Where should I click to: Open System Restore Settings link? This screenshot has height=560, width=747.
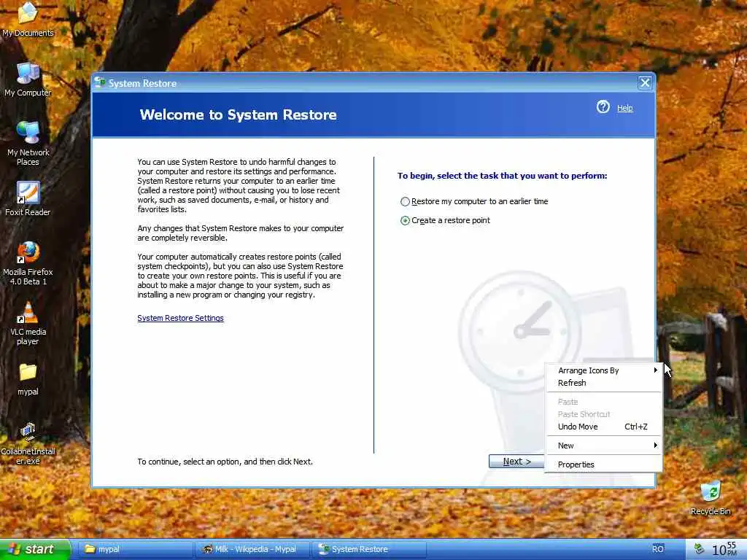coord(181,318)
